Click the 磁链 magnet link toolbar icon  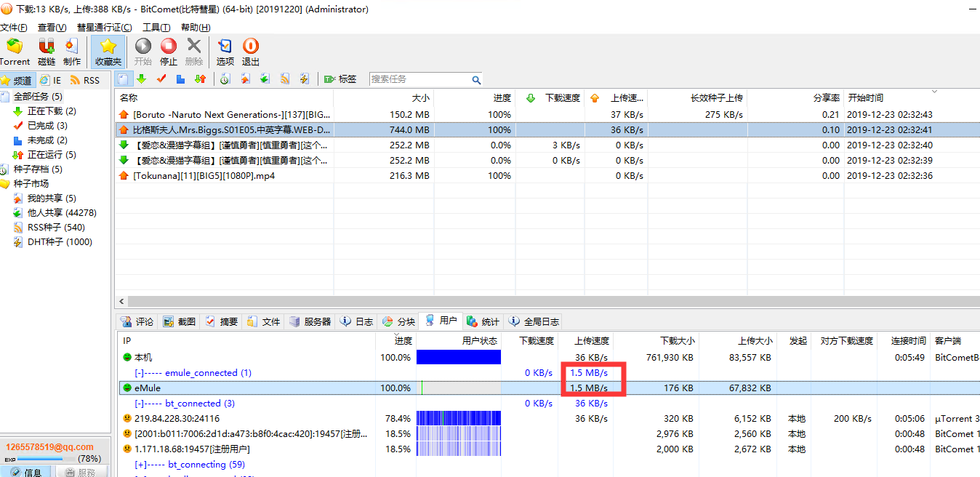[47, 52]
